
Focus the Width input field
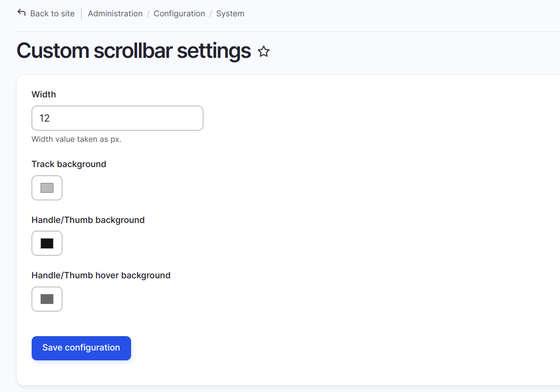click(118, 118)
